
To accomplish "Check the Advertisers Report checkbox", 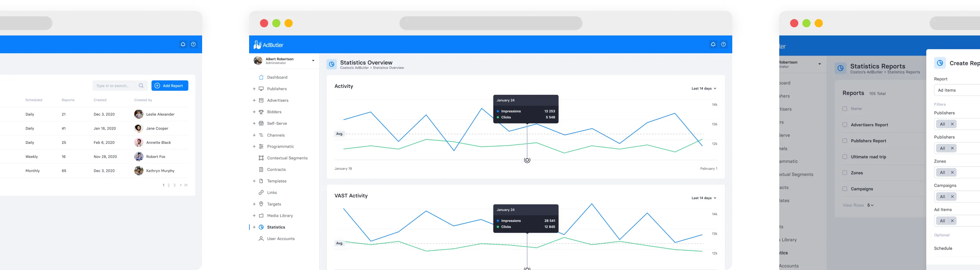I will click(x=845, y=125).
